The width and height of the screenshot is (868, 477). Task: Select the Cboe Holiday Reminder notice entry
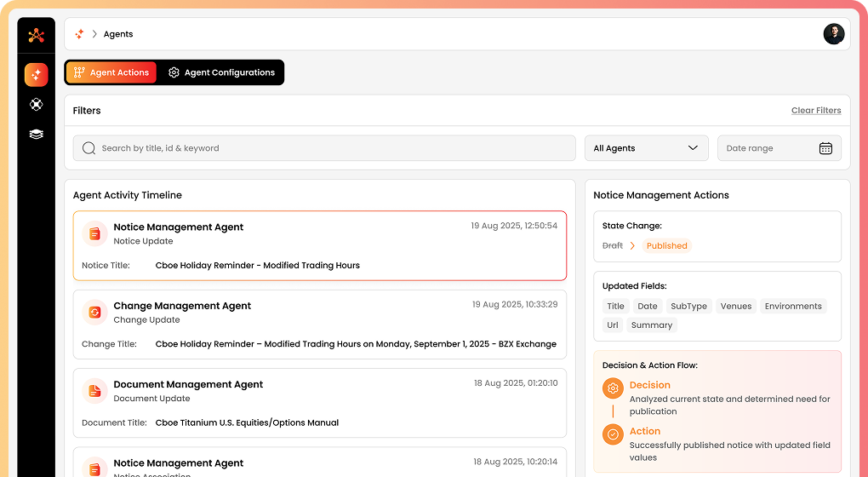coord(319,245)
